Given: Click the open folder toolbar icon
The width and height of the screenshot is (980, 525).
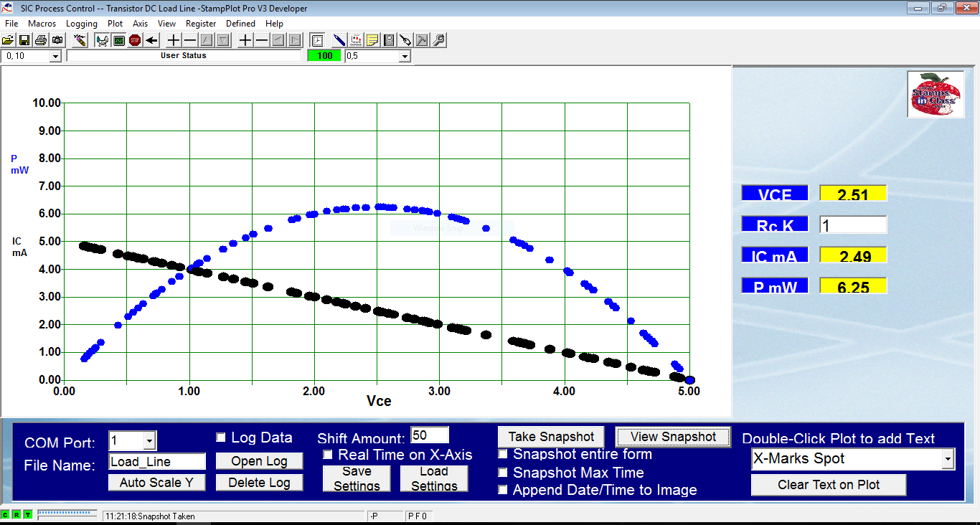Looking at the screenshot, I should pyautogui.click(x=8, y=40).
